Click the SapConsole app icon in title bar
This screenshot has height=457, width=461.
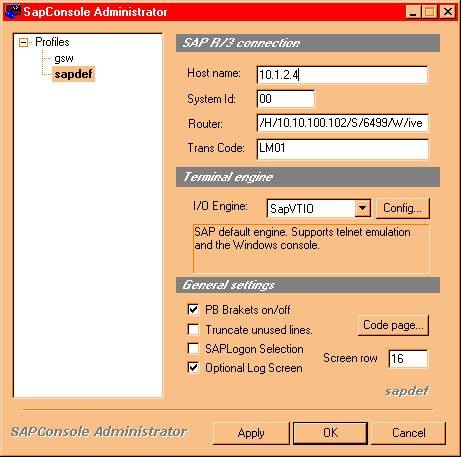pos(12,12)
